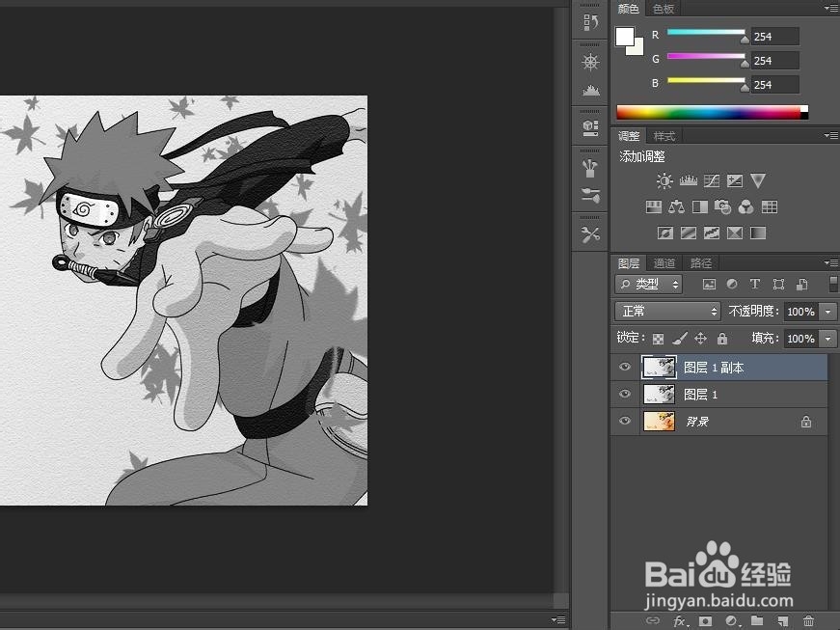Create new fill or adjustment layer
Image resolution: width=840 pixels, height=630 pixels.
pos(732,621)
